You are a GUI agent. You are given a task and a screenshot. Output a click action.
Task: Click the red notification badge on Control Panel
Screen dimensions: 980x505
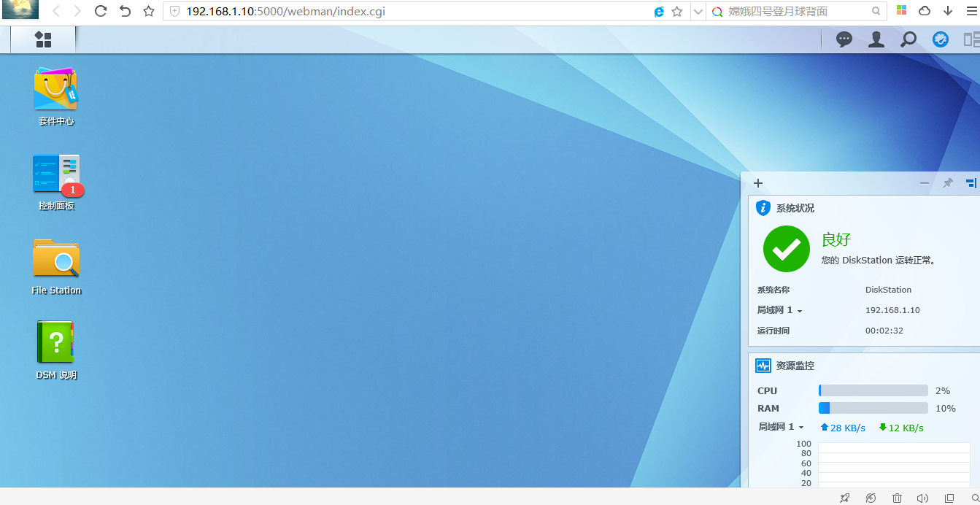tap(72, 190)
